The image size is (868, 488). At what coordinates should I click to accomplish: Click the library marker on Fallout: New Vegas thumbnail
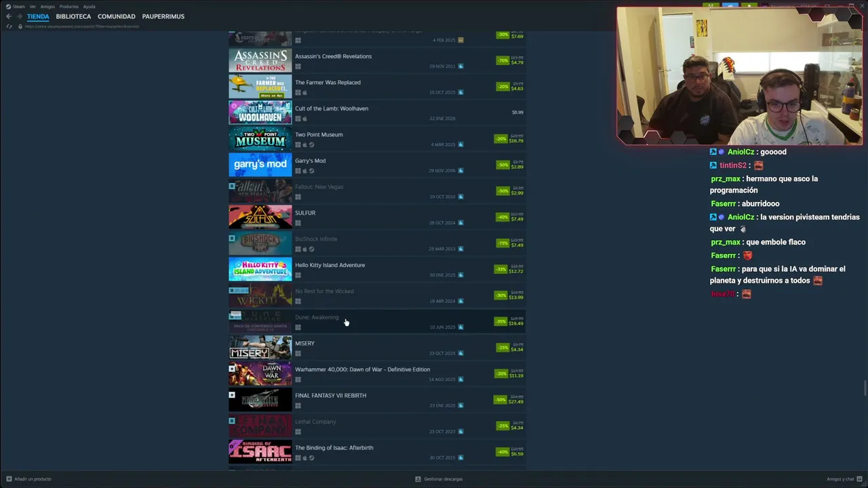tap(232, 186)
